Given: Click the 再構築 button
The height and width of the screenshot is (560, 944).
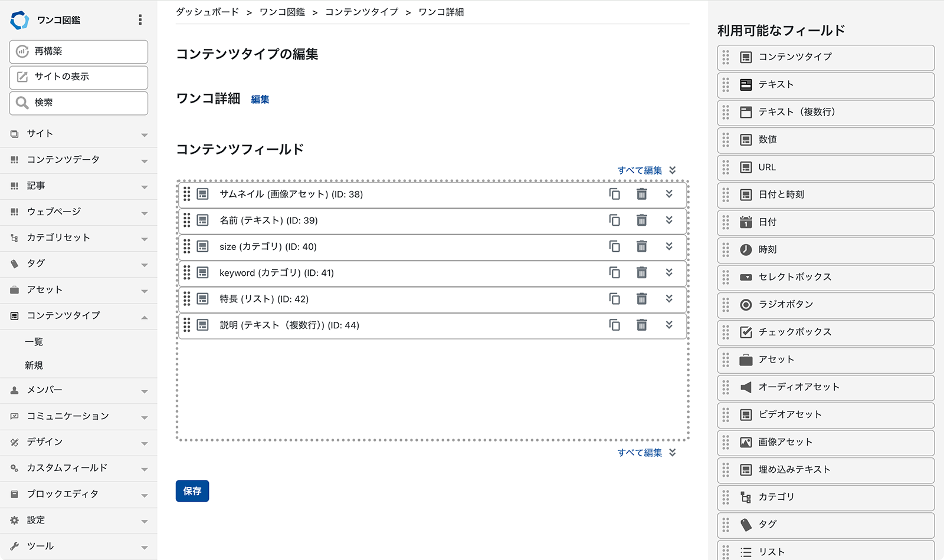Looking at the screenshot, I should [x=78, y=52].
